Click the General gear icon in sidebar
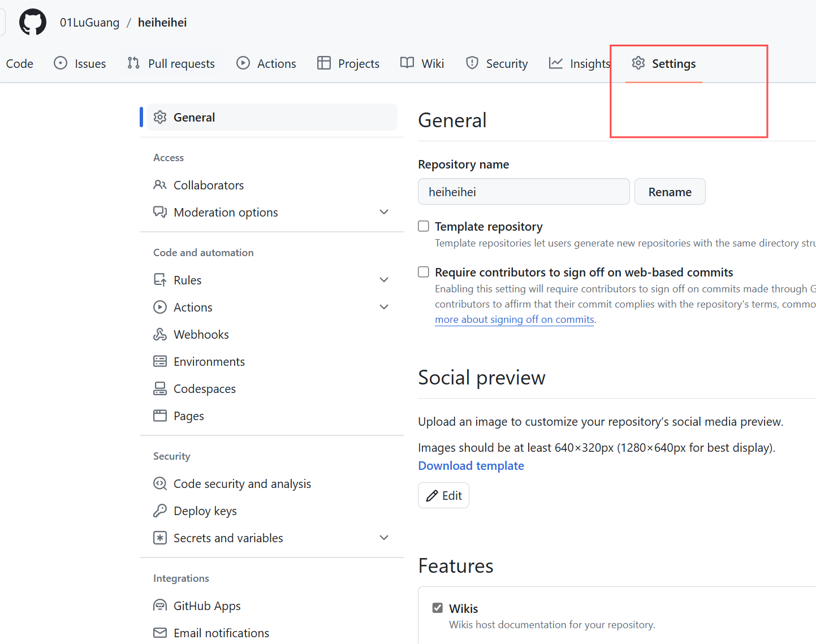816x644 pixels. tap(160, 117)
